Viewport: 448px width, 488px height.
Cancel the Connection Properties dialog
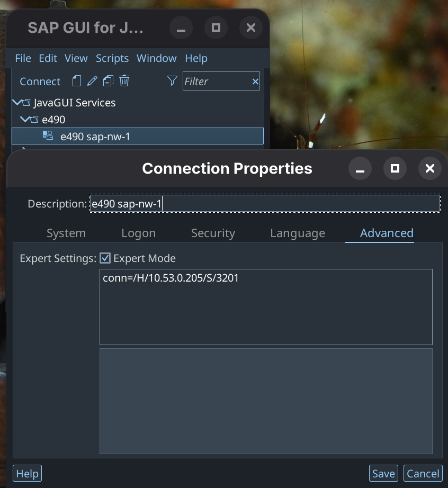pos(423,473)
